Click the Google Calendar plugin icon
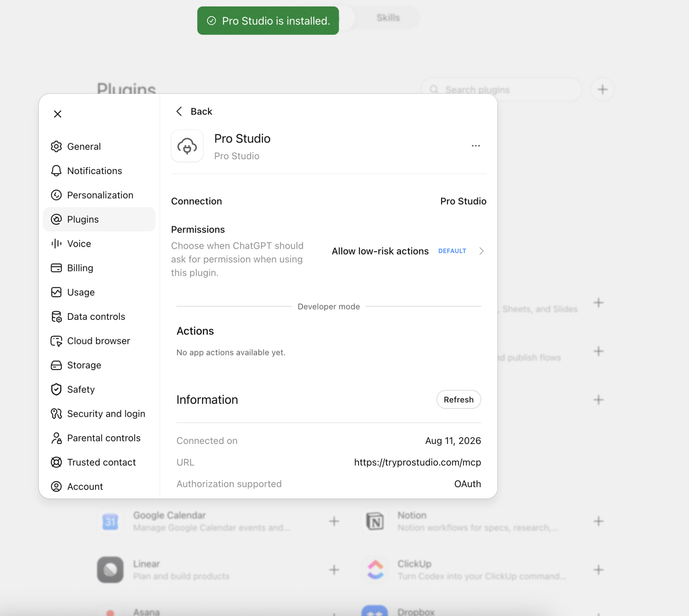This screenshot has width=689, height=616. click(x=110, y=521)
